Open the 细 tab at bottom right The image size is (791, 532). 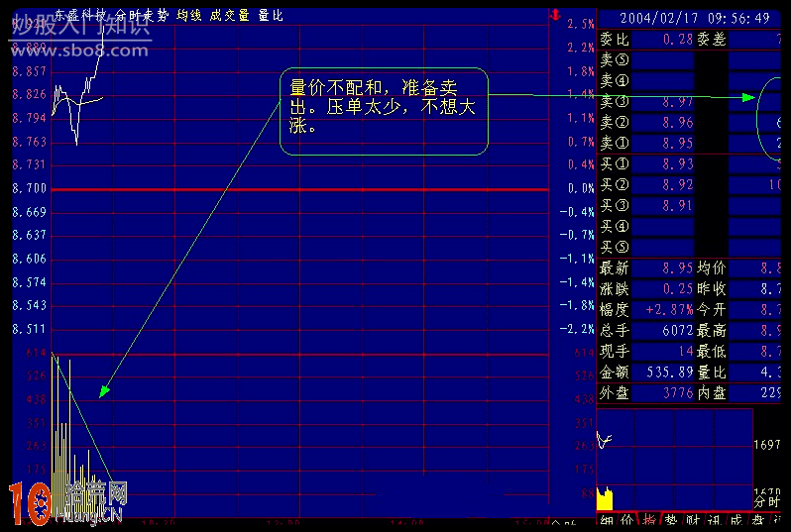[x=607, y=521]
